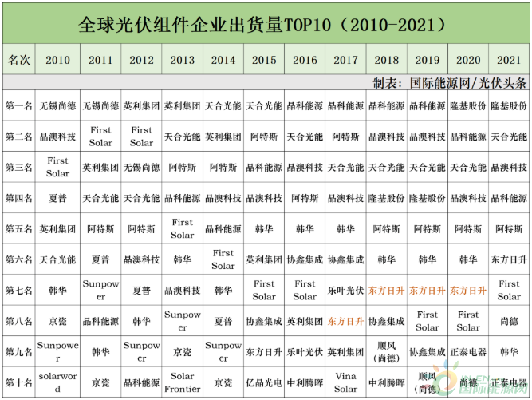Click the 夏普 cell in the 2010 column
The image size is (532, 400).
tap(57, 198)
